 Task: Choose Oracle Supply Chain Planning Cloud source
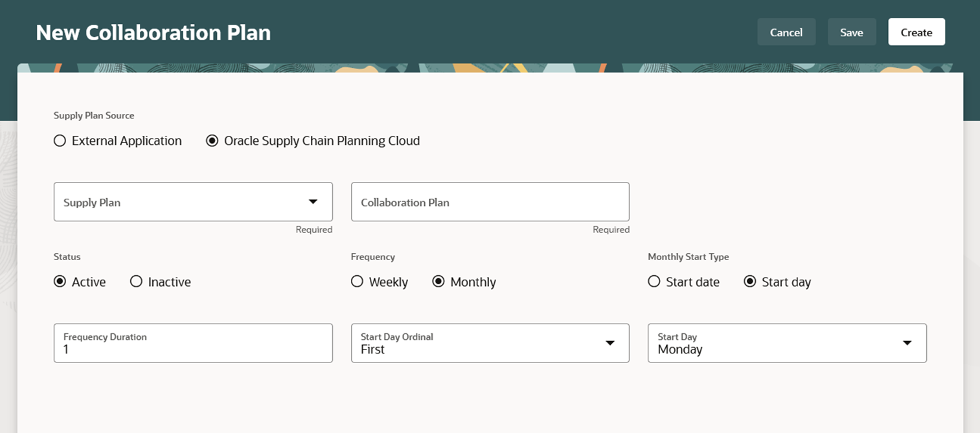(x=212, y=140)
